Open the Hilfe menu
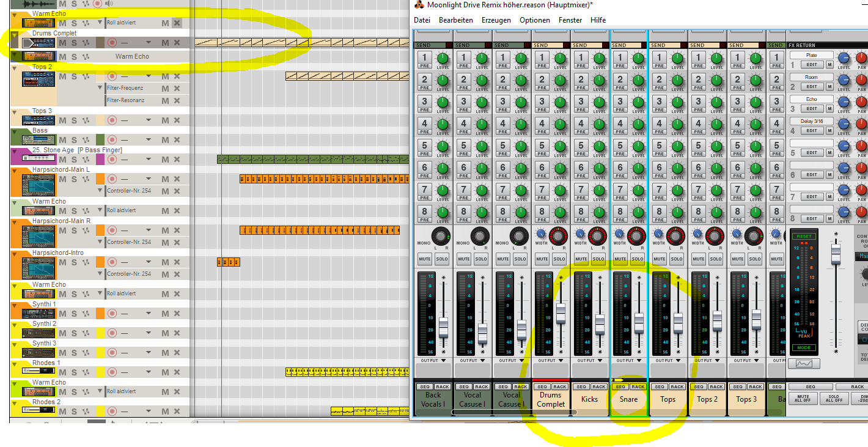Screen dimensions: 868x447 [598, 20]
